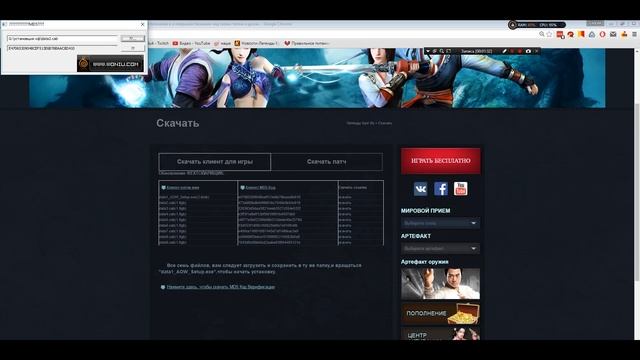640x360 pixels.
Task: Click the mail envelope extension icon
Action: [613, 35]
